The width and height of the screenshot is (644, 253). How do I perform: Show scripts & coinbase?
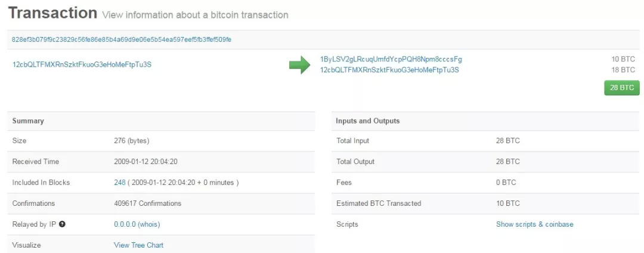coord(534,224)
